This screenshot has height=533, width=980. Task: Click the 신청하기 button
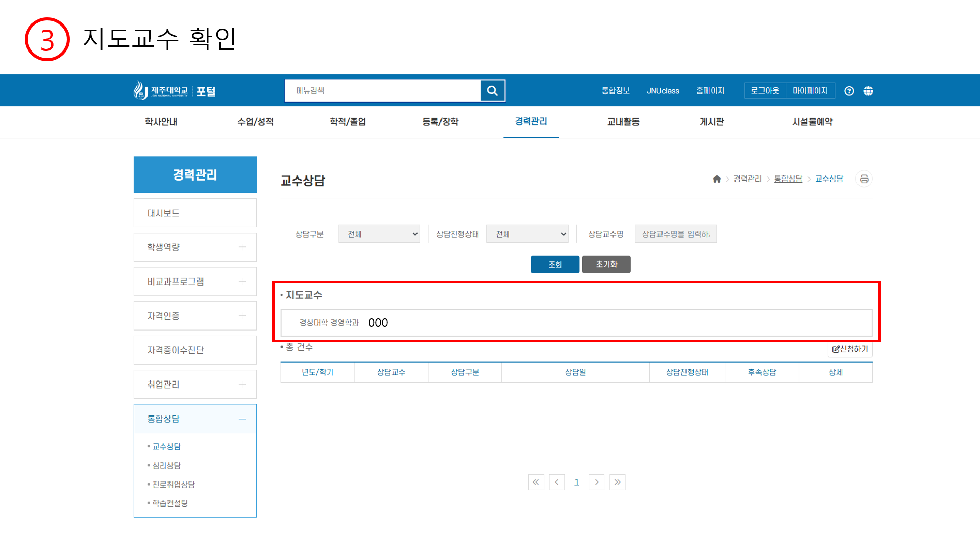point(850,349)
